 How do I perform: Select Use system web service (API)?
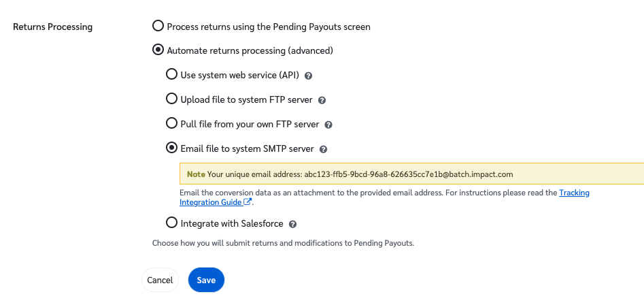(172, 74)
